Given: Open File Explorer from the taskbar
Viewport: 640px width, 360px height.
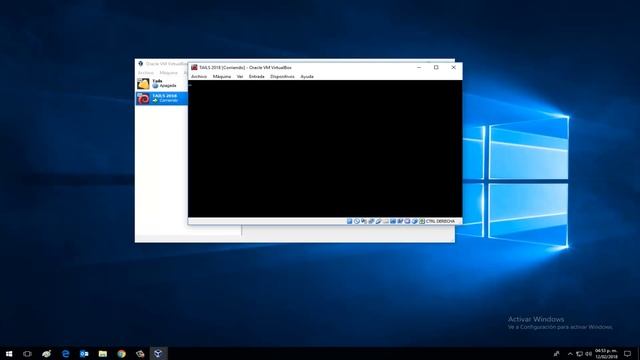Looking at the screenshot, I should [103, 353].
